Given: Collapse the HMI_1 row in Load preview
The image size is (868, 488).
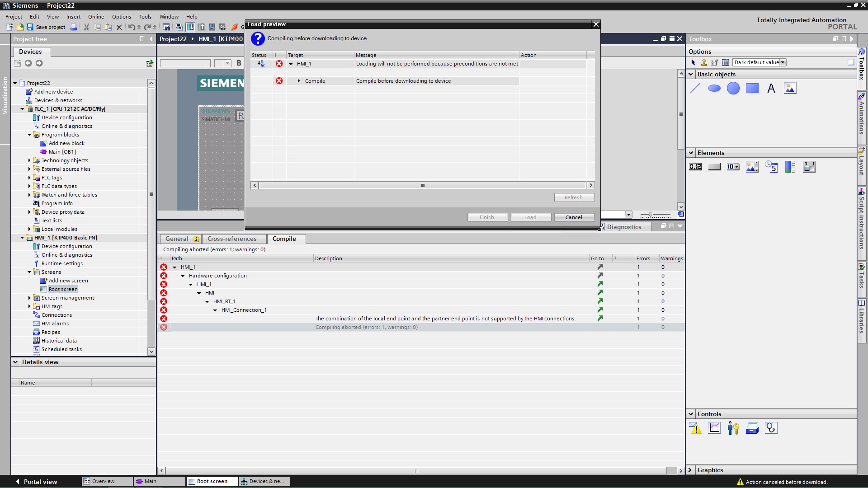Looking at the screenshot, I should pos(291,64).
